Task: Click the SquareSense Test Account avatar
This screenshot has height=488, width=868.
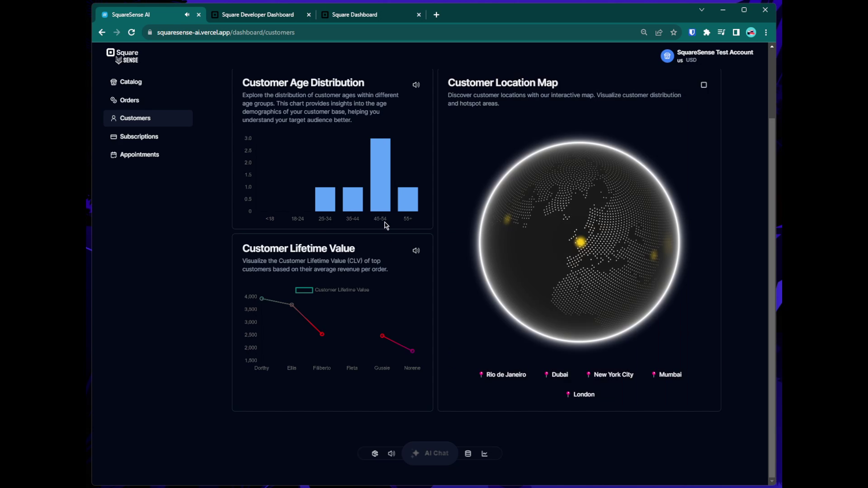Action: (x=667, y=56)
